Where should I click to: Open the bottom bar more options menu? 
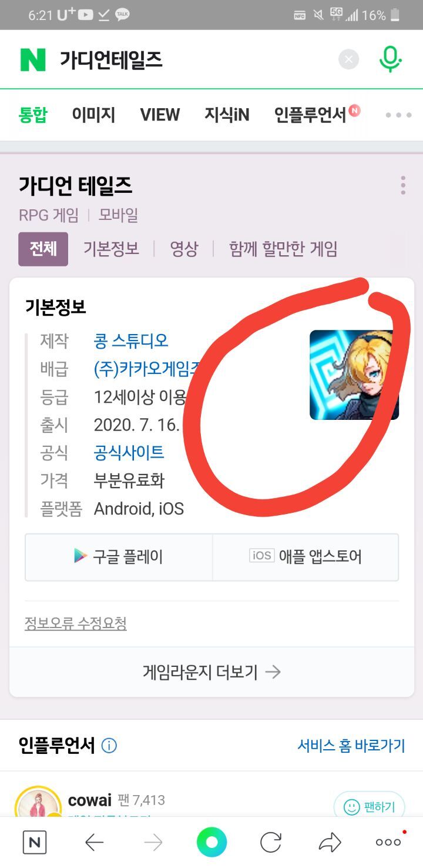tap(389, 842)
